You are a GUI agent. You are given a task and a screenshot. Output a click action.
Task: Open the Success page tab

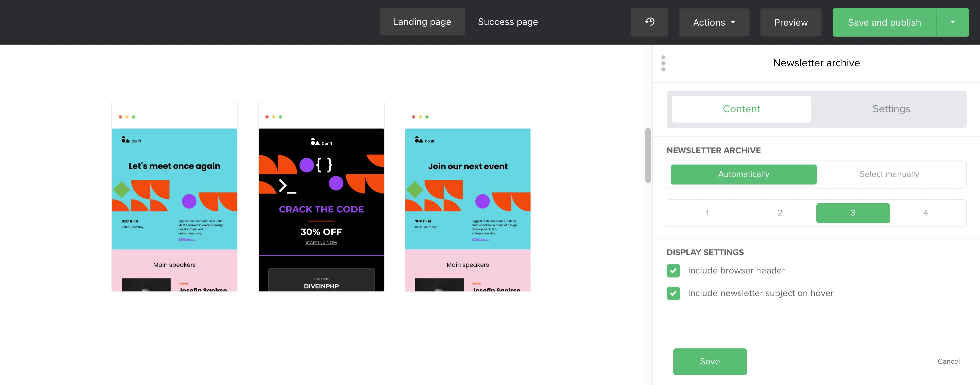[x=507, y=22]
